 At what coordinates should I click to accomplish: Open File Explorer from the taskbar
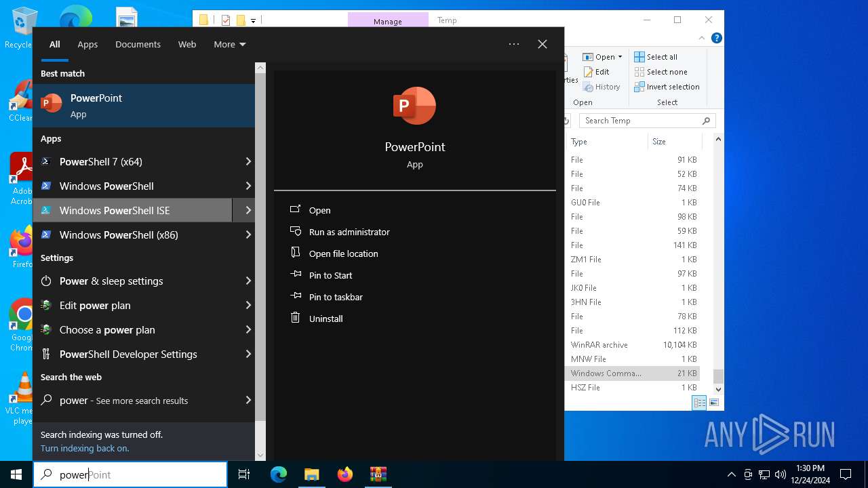[311, 474]
